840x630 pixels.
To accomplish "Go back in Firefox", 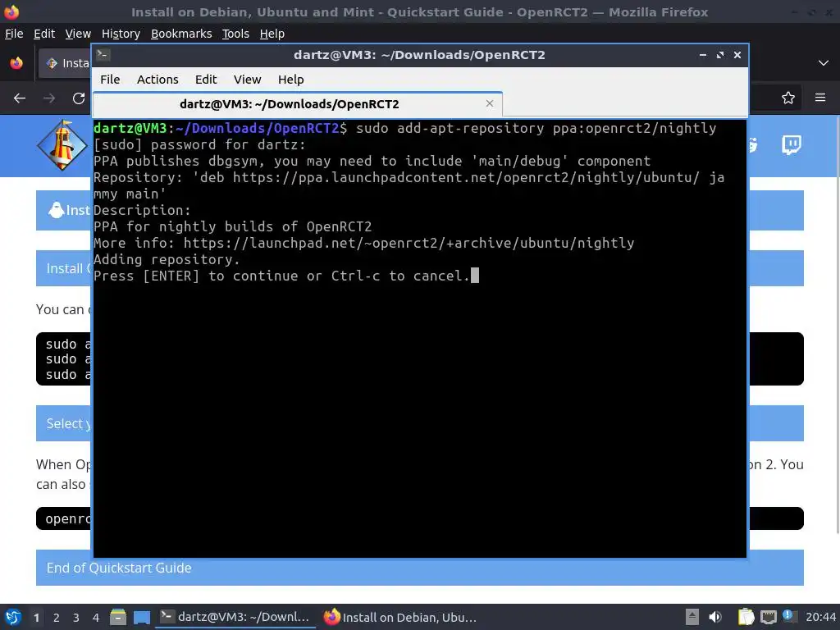I will point(20,98).
